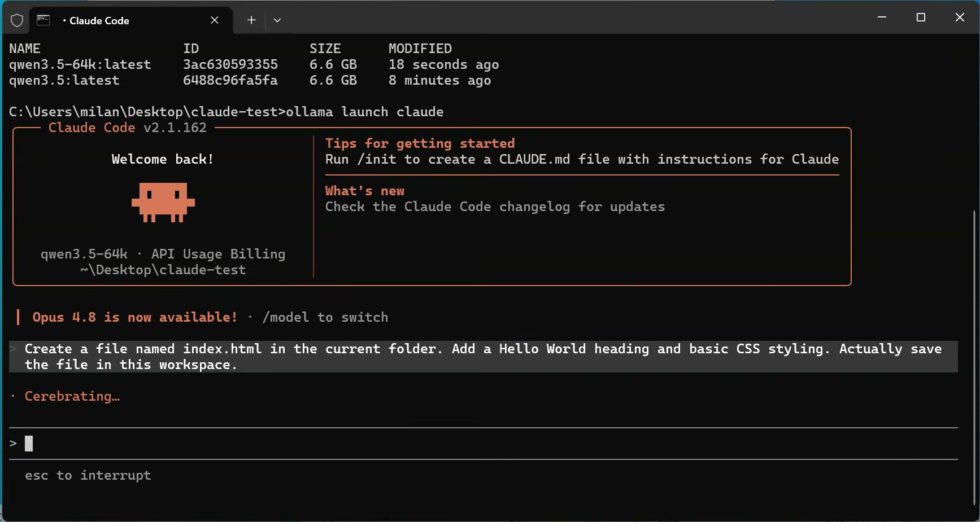This screenshot has width=980, height=522.
Task: Click the 'Welcome back!' text
Action: (163, 159)
